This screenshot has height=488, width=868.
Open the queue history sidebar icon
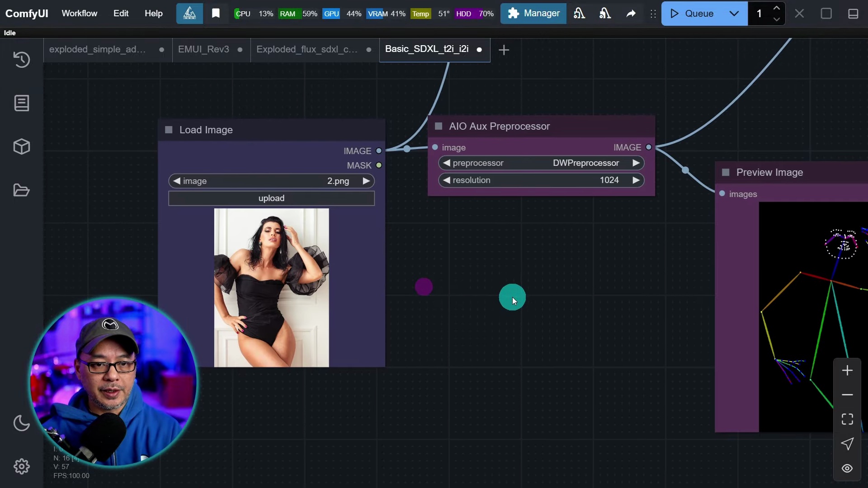pyautogui.click(x=22, y=60)
